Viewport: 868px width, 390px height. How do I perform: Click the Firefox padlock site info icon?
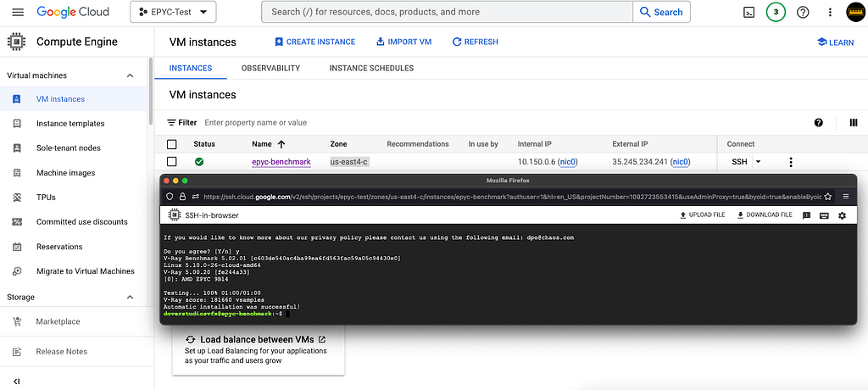click(183, 196)
